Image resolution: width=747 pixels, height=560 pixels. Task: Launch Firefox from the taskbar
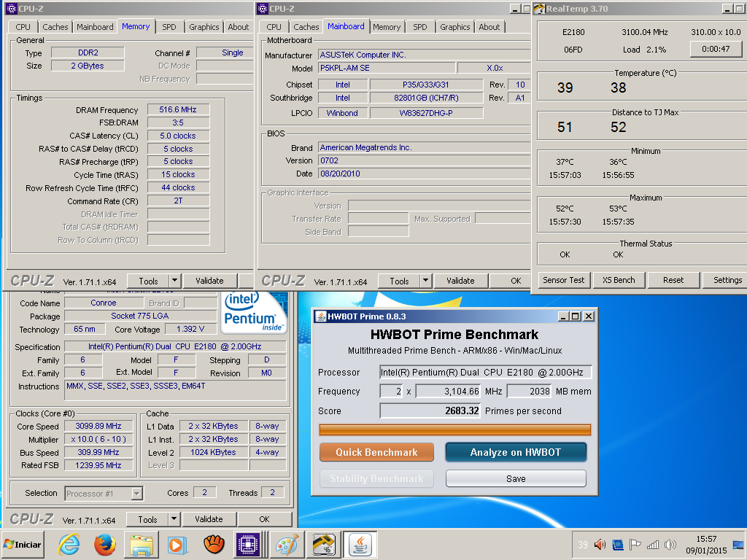click(105, 544)
